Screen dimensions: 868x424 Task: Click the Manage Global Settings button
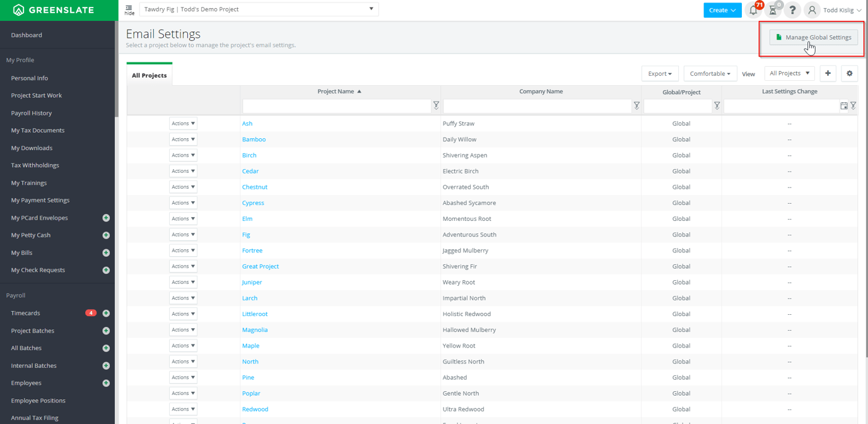[x=814, y=37]
